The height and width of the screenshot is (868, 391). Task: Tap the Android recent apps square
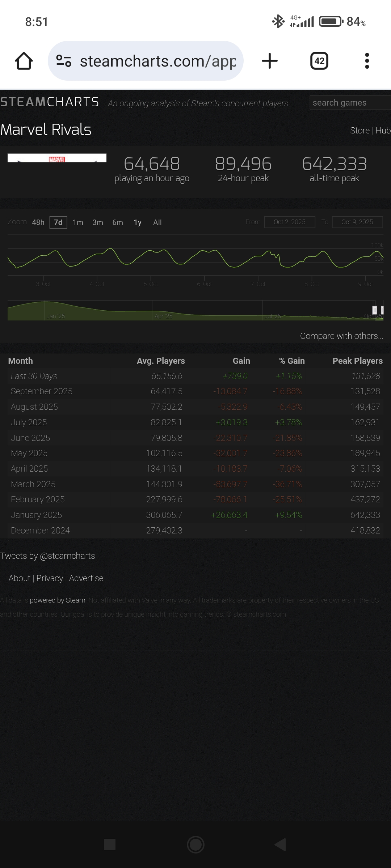coord(110,844)
